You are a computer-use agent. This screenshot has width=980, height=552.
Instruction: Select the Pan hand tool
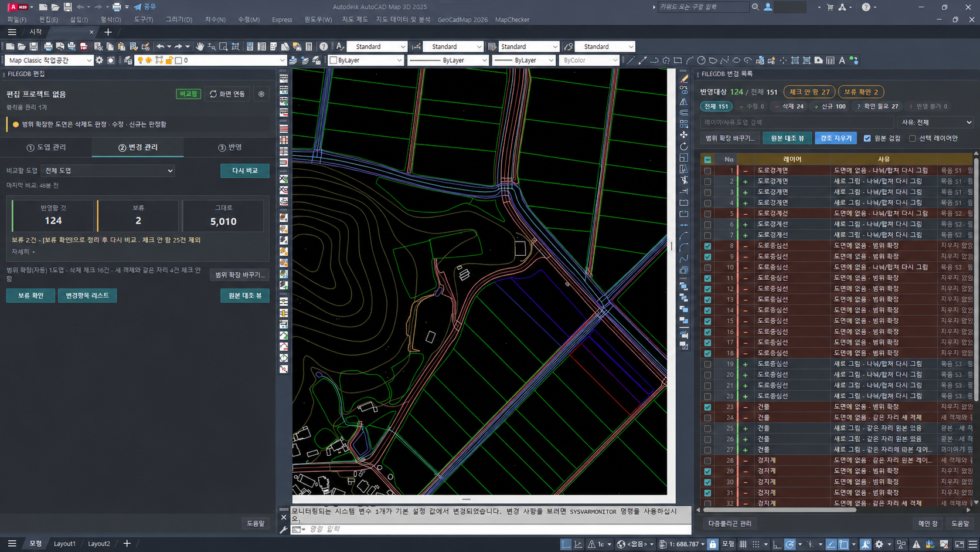point(200,46)
